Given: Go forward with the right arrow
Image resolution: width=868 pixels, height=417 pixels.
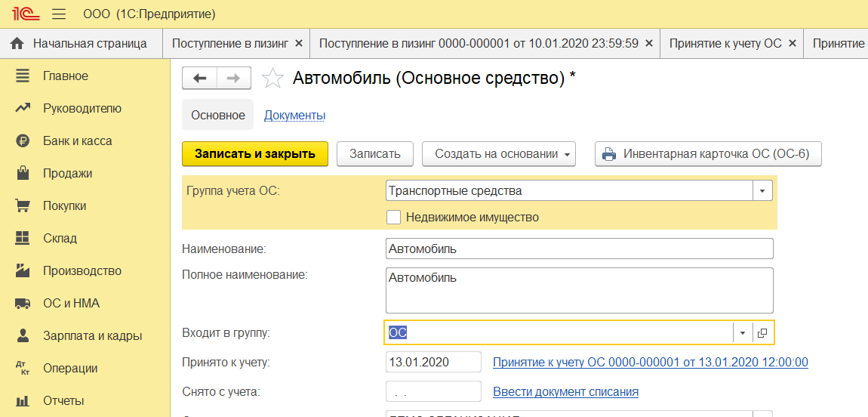Looking at the screenshot, I should click(233, 78).
